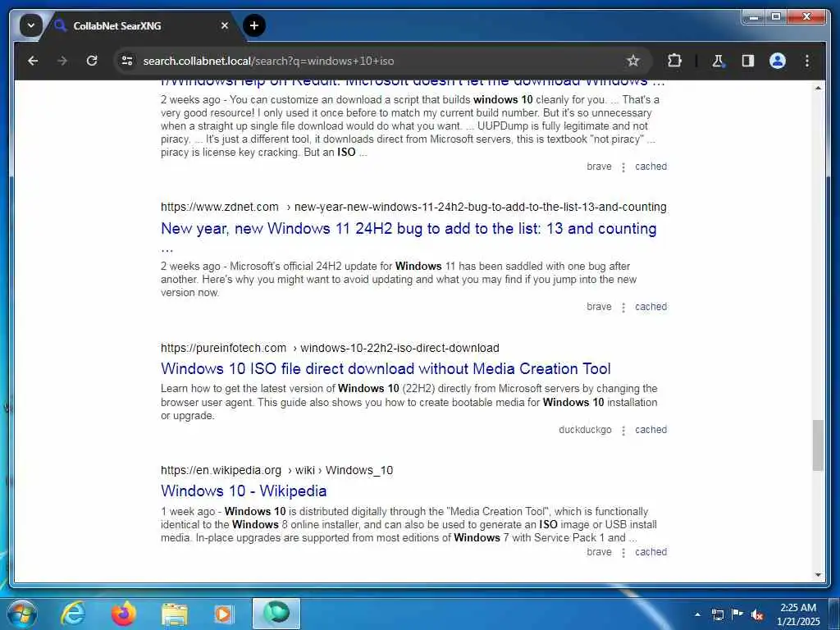Open the Windows 10 - Wikipedia result
This screenshot has height=630, width=840.
(244, 491)
